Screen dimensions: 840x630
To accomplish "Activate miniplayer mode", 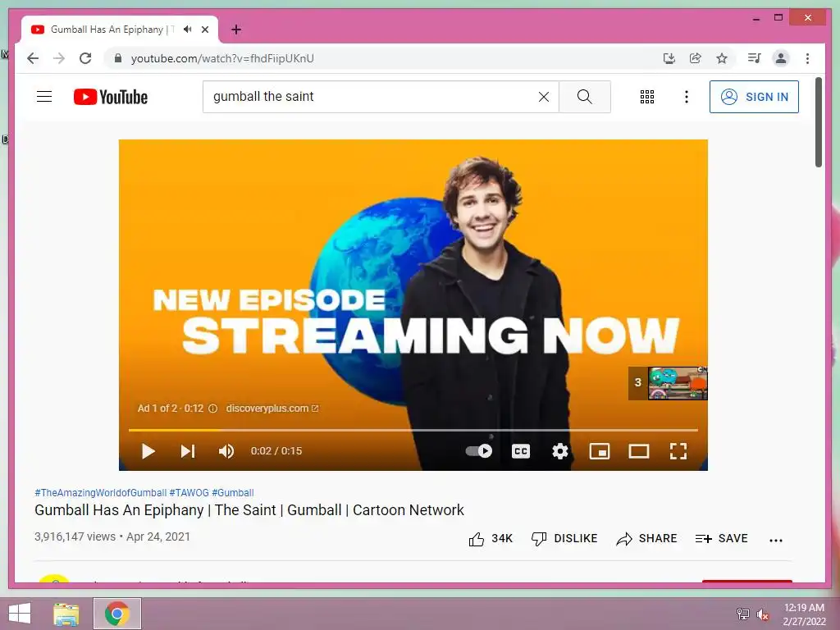I will point(600,451).
